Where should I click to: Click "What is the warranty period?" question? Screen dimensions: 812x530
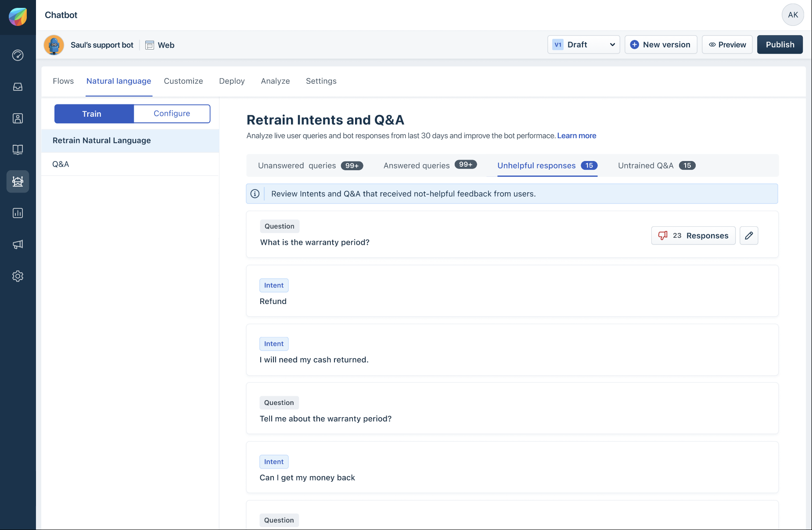pos(315,242)
